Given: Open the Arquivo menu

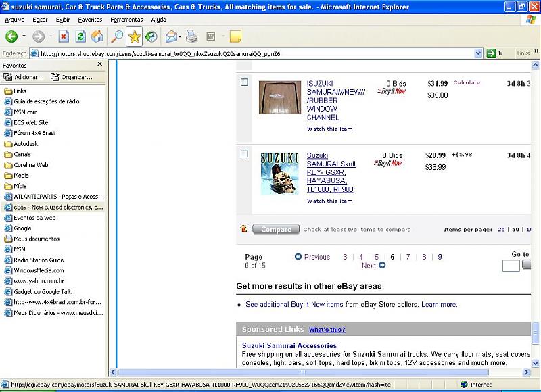Looking at the screenshot, I should pyautogui.click(x=14, y=20).
